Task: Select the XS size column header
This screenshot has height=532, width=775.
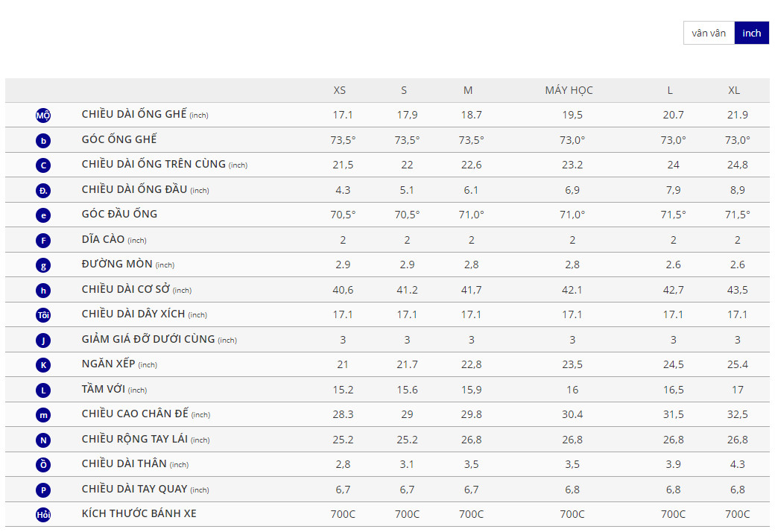Action: pos(340,90)
